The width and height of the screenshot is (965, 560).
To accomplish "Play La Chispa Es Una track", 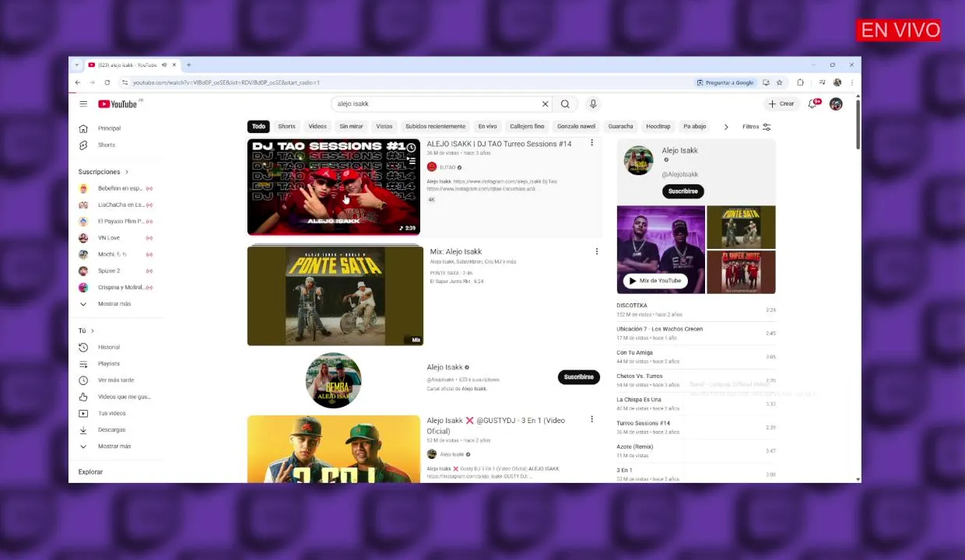I will pos(696,404).
